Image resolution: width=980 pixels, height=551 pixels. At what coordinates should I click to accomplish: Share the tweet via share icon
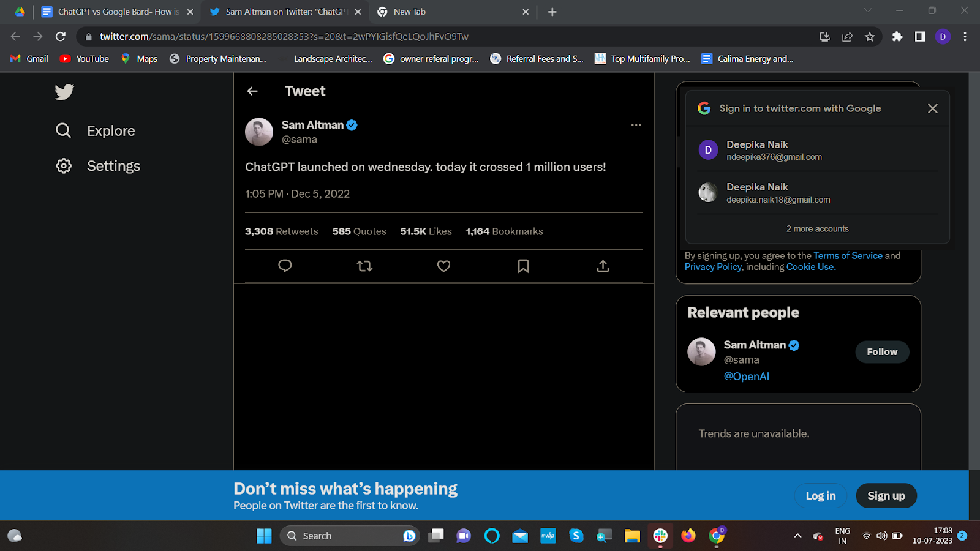coord(603,266)
